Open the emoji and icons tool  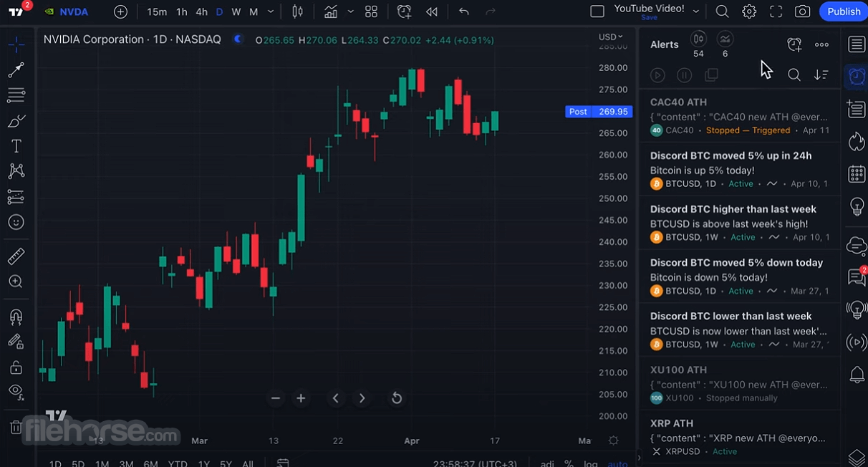point(16,223)
